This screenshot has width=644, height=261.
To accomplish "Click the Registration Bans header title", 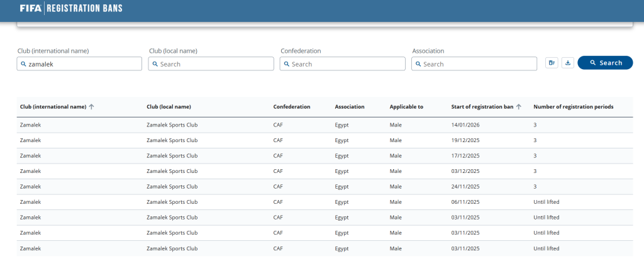I will (x=85, y=9).
